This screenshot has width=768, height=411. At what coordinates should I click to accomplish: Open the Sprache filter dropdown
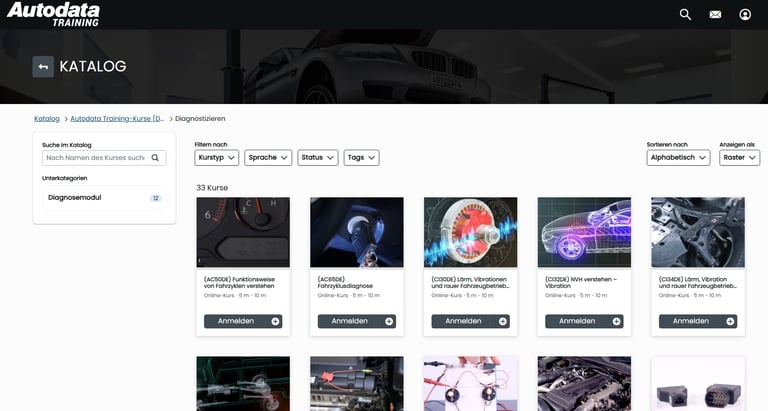[x=268, y=158]
